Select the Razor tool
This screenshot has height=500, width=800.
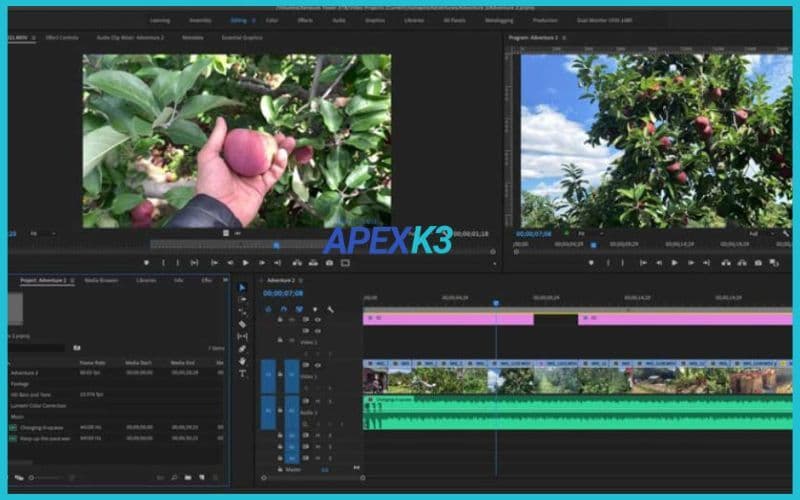coord(242,324)
